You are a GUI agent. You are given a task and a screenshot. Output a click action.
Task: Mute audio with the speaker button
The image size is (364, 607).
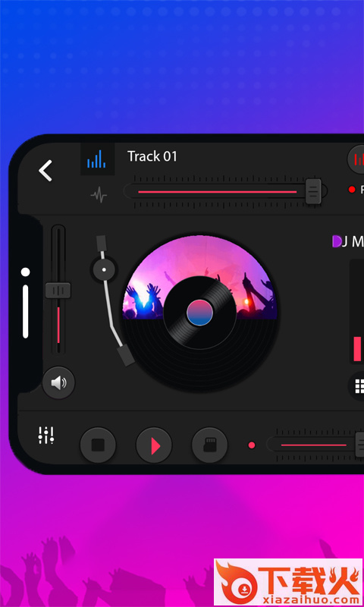[x=58, y=383]
